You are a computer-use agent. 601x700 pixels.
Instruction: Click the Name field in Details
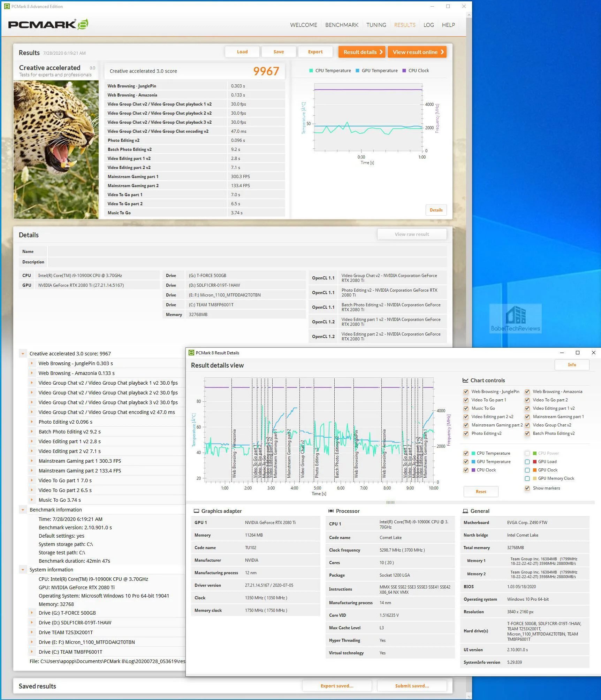point(247,252)
